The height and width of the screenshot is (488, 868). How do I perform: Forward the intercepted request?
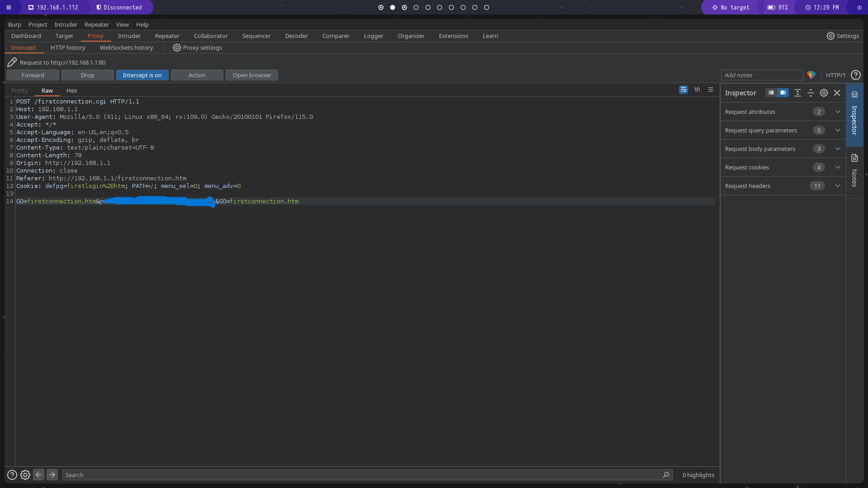coord(33,75)
